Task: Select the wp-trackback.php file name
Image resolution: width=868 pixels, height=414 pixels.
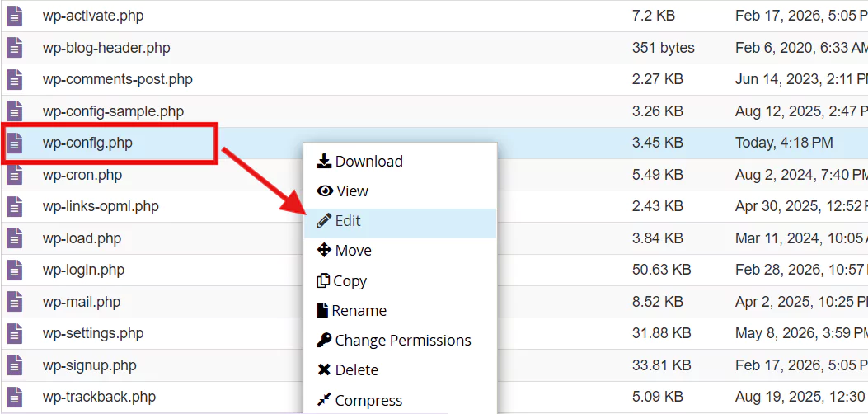Action: point(99,398)
